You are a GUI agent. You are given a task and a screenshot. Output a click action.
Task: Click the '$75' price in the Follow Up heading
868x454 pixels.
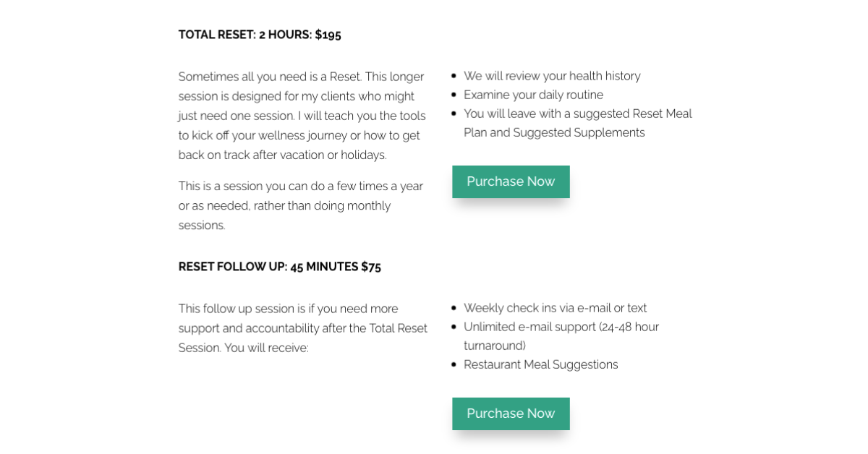(x=371, y=267)
